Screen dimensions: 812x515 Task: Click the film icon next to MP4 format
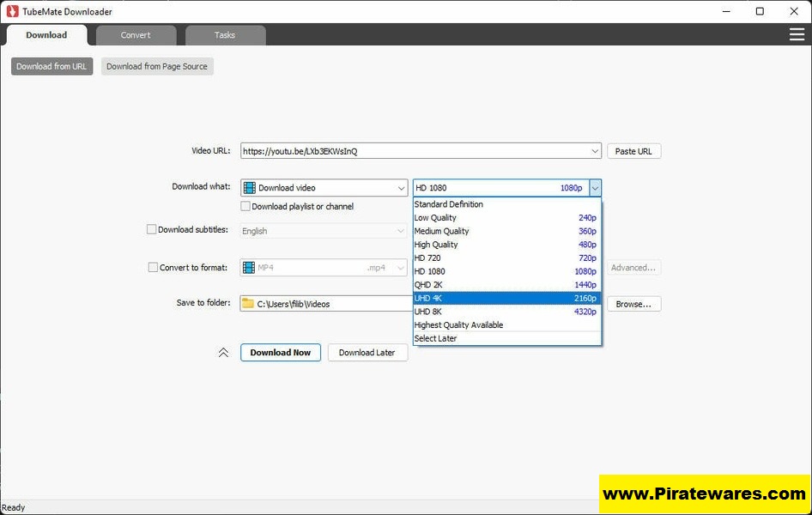[249, 267]
